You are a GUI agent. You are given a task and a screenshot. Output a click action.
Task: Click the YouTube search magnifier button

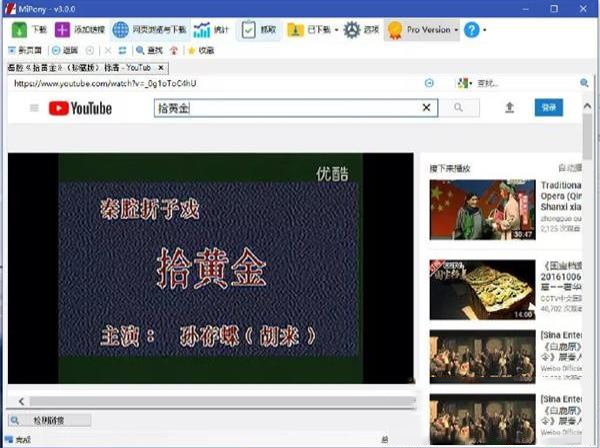coord(458,108)
